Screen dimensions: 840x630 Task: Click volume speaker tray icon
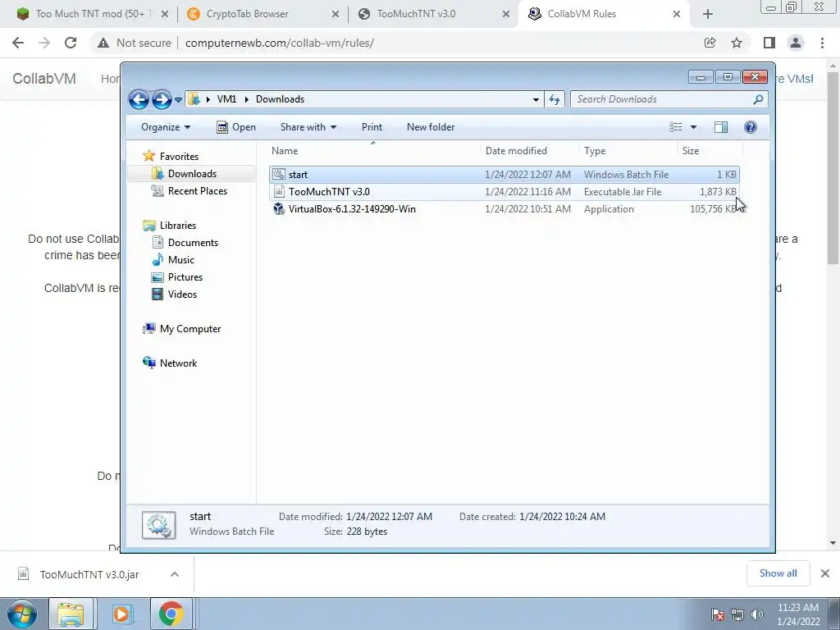[757, 614]
